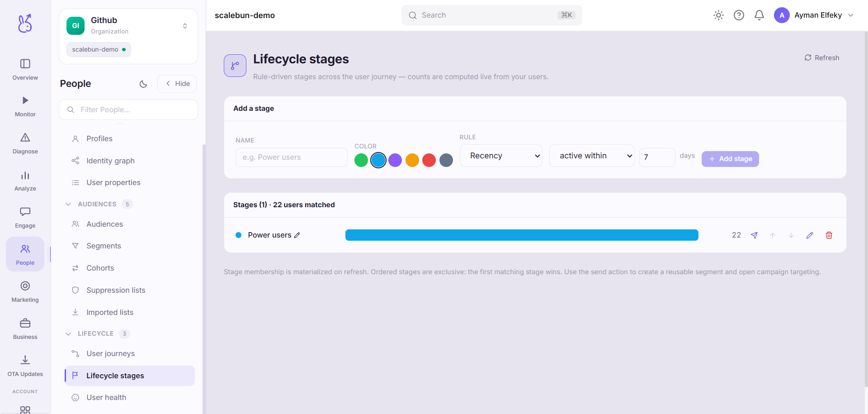Pick the orange color swatch

(x=412, y=160)
